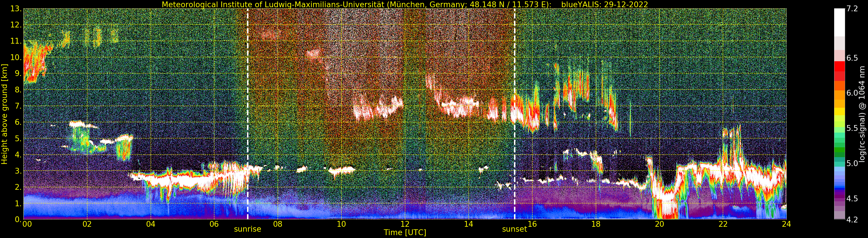Click the white dashed sunset marker line
The height and width of the screenshot is (238, 868).
pyautogui.click(x=515, y=114)
